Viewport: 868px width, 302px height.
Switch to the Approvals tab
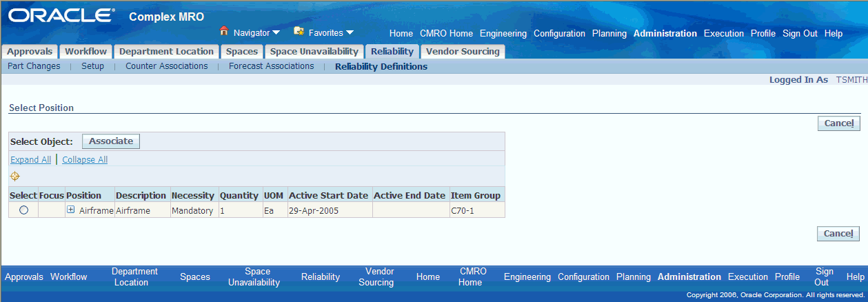tap(30, 52)
